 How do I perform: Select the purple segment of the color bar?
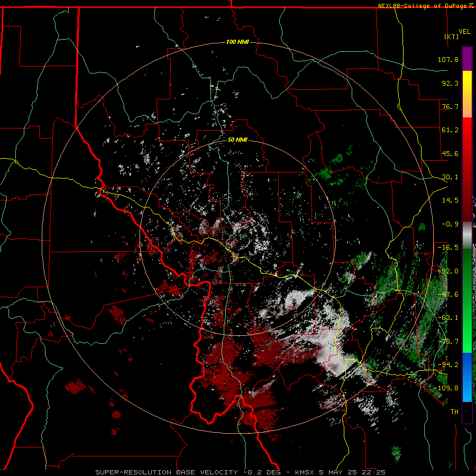pos(467,59)
